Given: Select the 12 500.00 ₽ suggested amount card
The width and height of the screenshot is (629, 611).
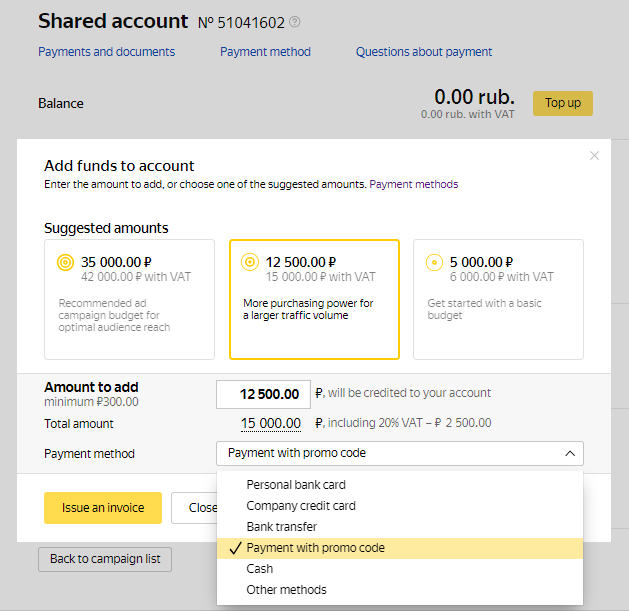Looking at the screenshot, I should click(x=314, y=299).
